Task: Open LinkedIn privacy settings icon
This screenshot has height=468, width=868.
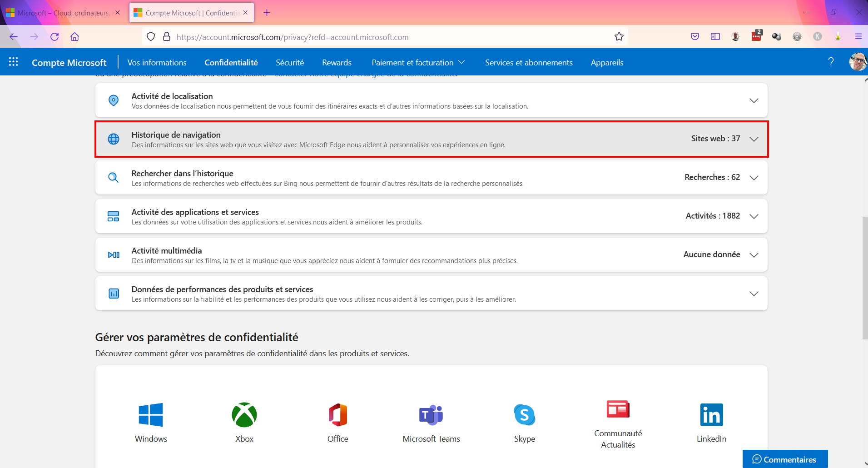Action: pos(712,415)
